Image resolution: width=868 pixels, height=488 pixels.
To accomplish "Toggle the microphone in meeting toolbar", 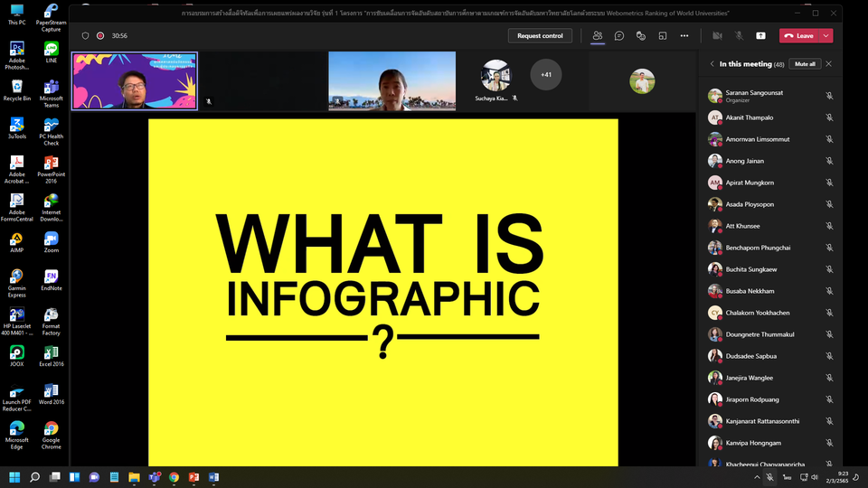I will coord(739,35).
